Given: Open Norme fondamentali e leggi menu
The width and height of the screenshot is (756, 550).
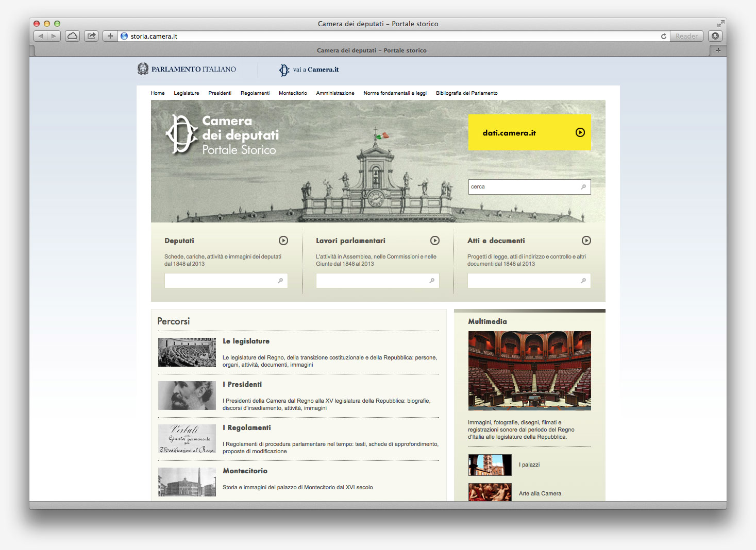Looking at the screenshot, I should pyautogui.click(x=395, y=93).
